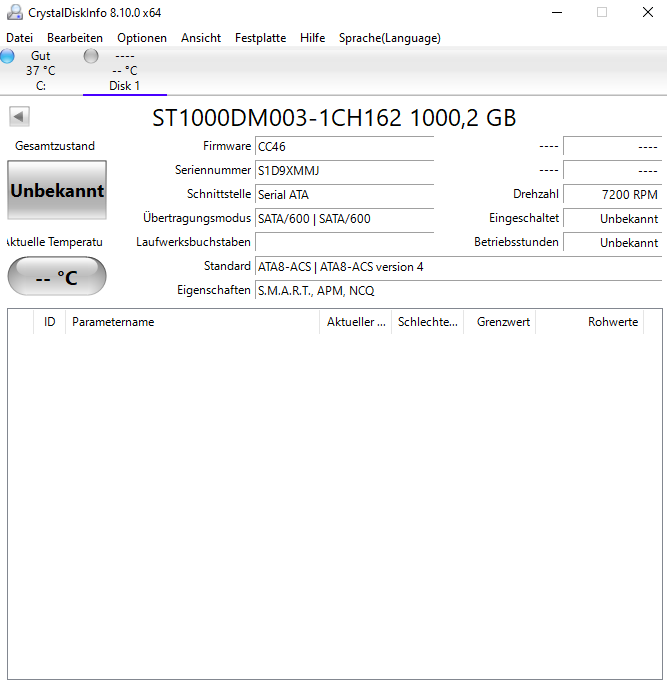Click the Firmware label
This screenshot has width=667, height=685.
(227, 146)
